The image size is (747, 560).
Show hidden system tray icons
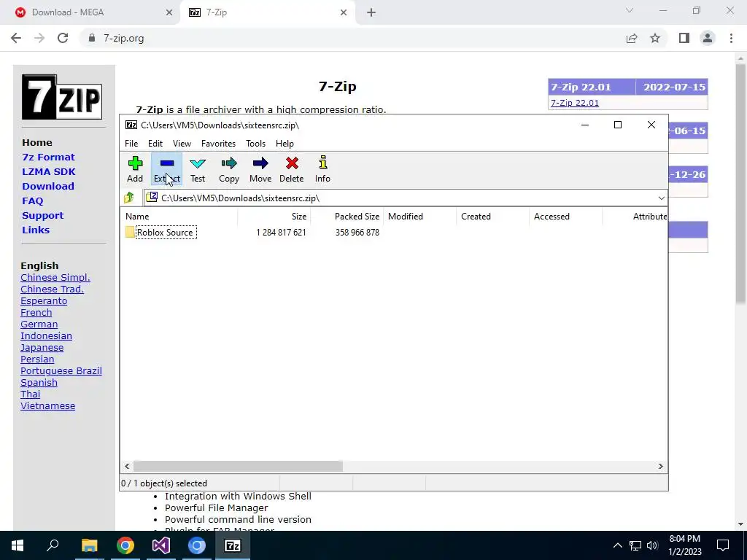click(x=617, y=545)
